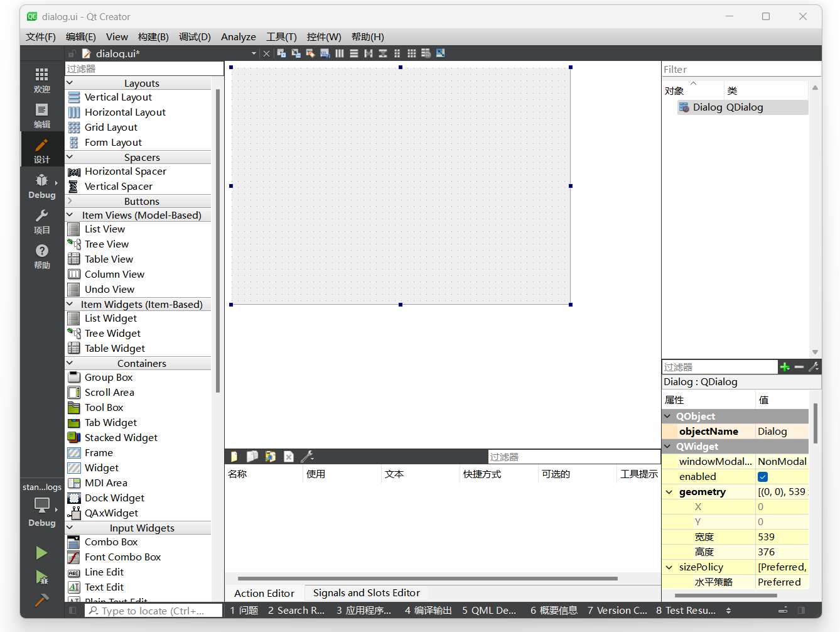Collapse Item Views (Model-Based) category

pos(70,215)
